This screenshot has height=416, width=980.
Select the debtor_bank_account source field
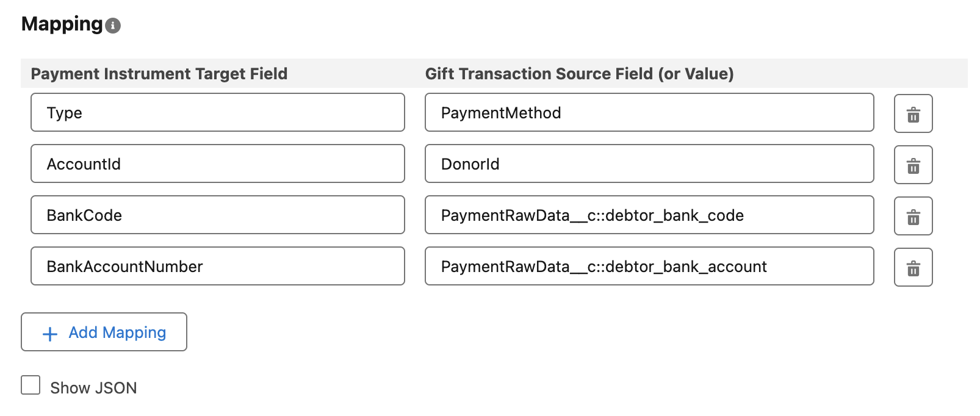click(x=649, y=267)
